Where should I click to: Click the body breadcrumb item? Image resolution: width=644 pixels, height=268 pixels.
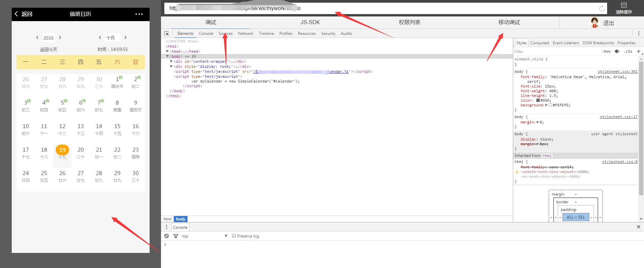coord(180,219)
